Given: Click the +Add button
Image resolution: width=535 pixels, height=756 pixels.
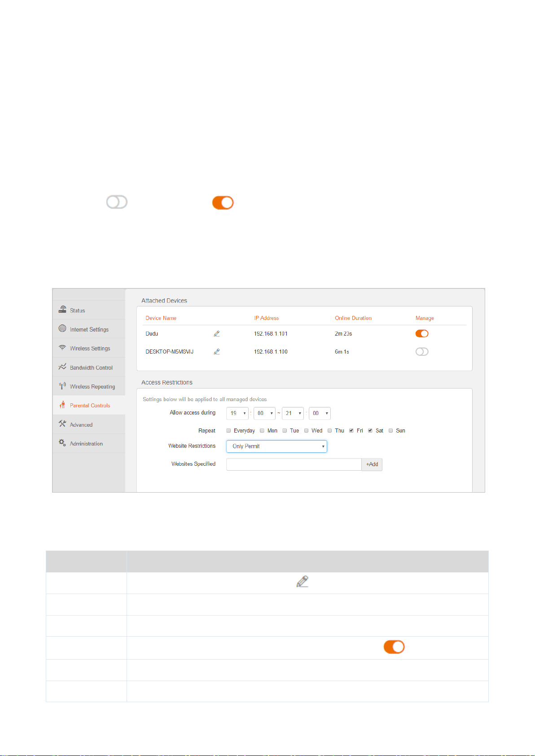Looking at the screenshot, I should coord(372,464).
